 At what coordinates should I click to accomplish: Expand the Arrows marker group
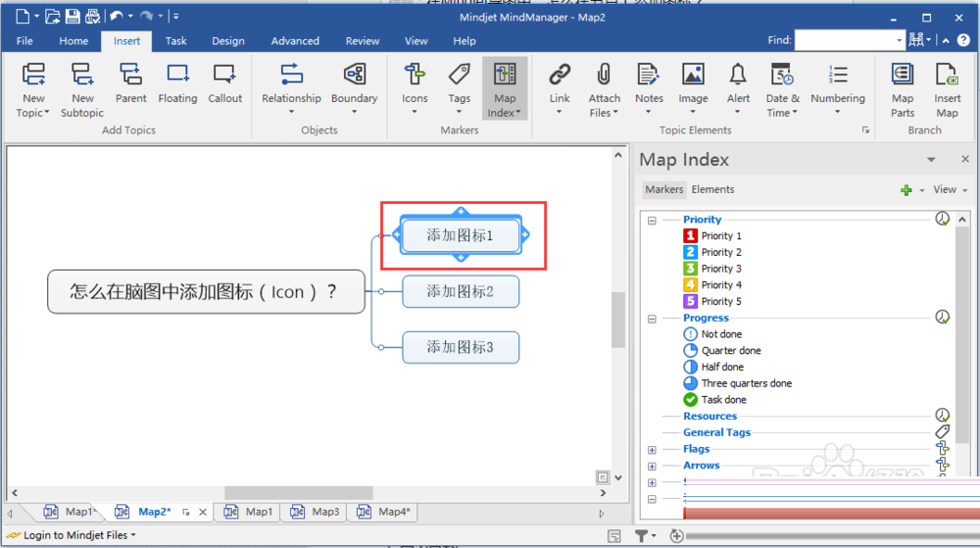point(652,467)
